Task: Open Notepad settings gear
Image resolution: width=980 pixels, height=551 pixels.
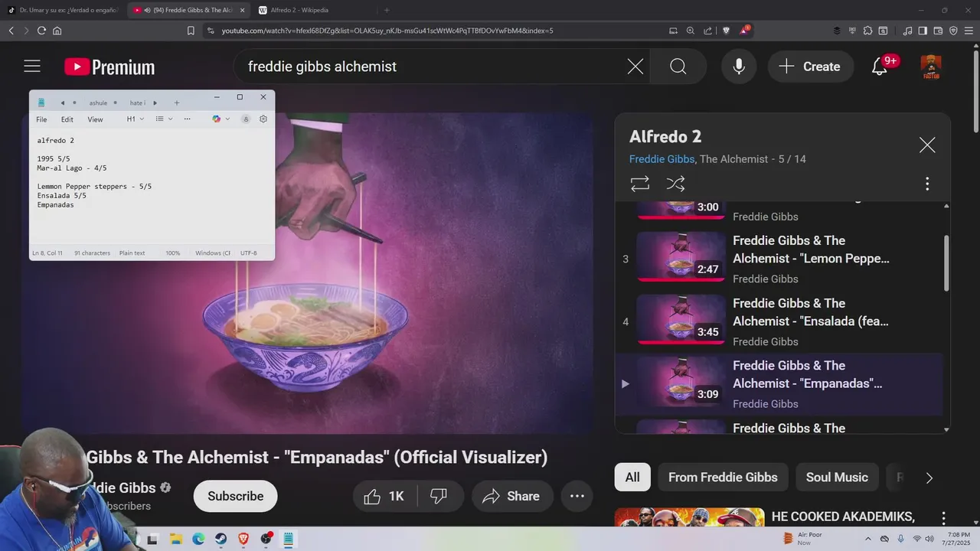Action: [x=263, y=119]
